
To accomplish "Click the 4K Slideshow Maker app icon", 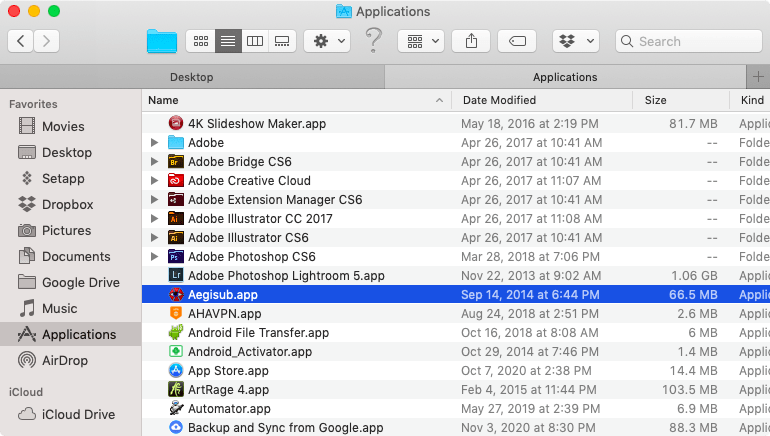I will 176,123.
